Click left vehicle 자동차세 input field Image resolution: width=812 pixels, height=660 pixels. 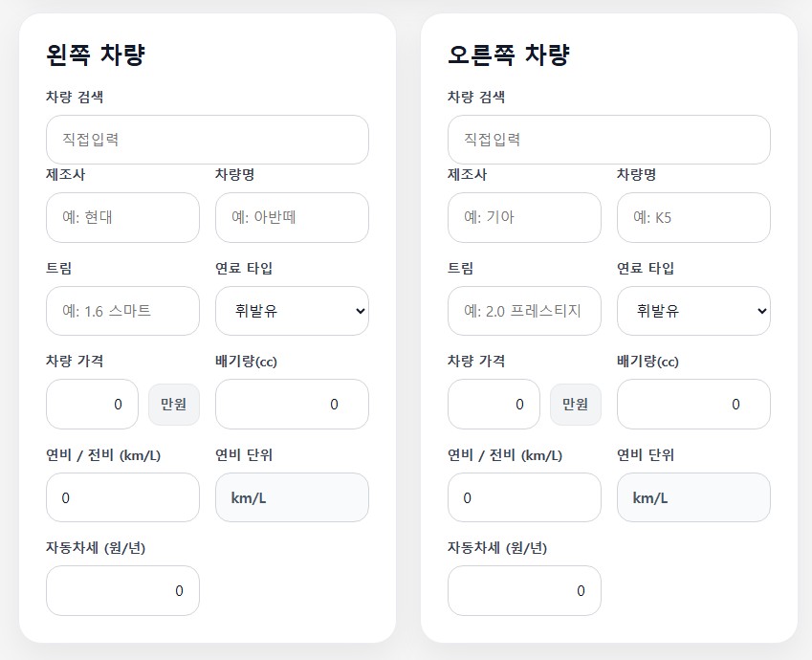(x=122, y=591)
